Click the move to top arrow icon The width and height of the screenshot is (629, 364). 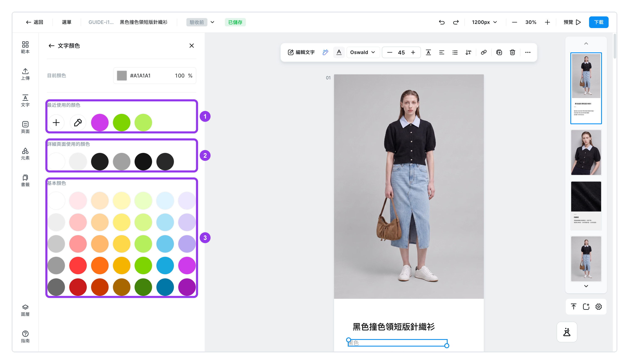[x=574, y=307]
